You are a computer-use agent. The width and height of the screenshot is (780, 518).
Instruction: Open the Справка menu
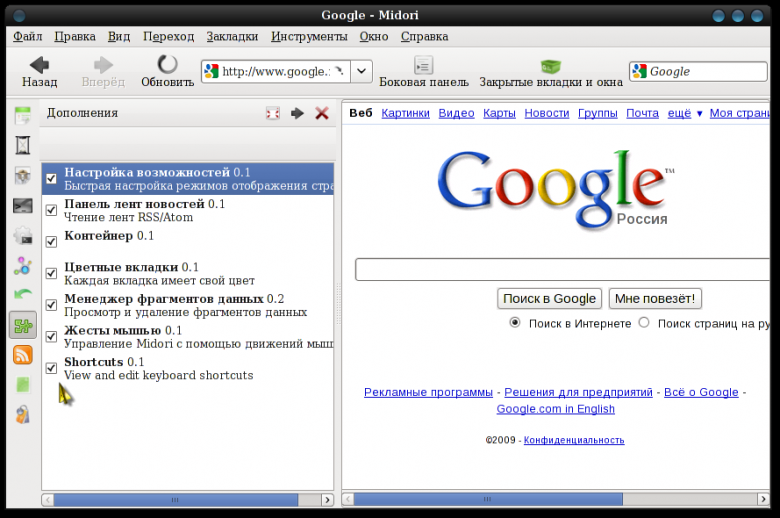(425, 36)
